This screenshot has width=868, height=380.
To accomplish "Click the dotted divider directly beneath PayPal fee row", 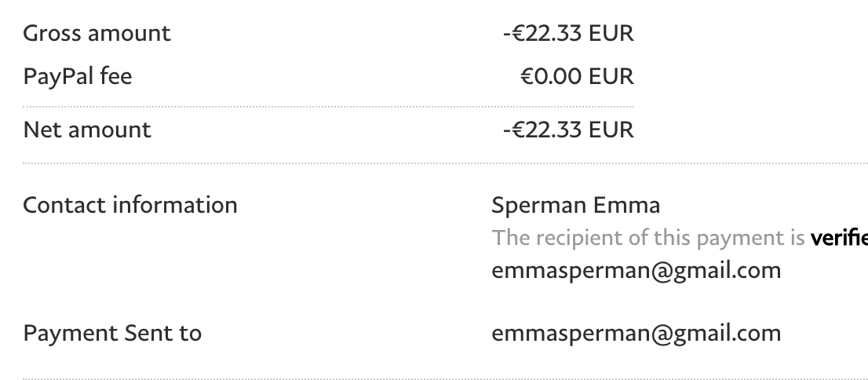I will click(x=328, y=106).
